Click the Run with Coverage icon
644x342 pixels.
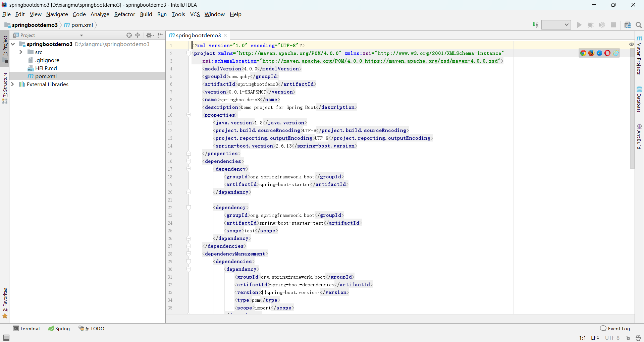pyautogui.click(x=602, y=25)
